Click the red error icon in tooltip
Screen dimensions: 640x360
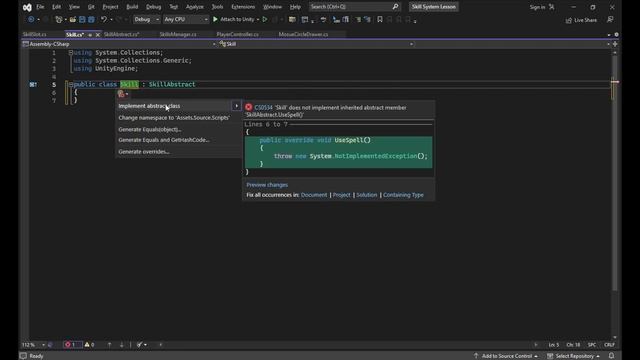coord(249,107)
